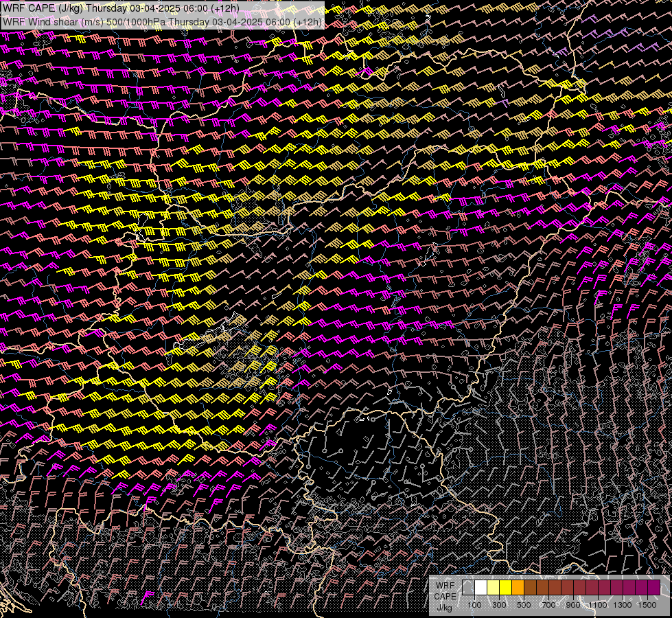The width and height of the screenshot is (672, 618).
Task: Select the rightmost purple CAPE legend swatch
Action: click(653, 588)
